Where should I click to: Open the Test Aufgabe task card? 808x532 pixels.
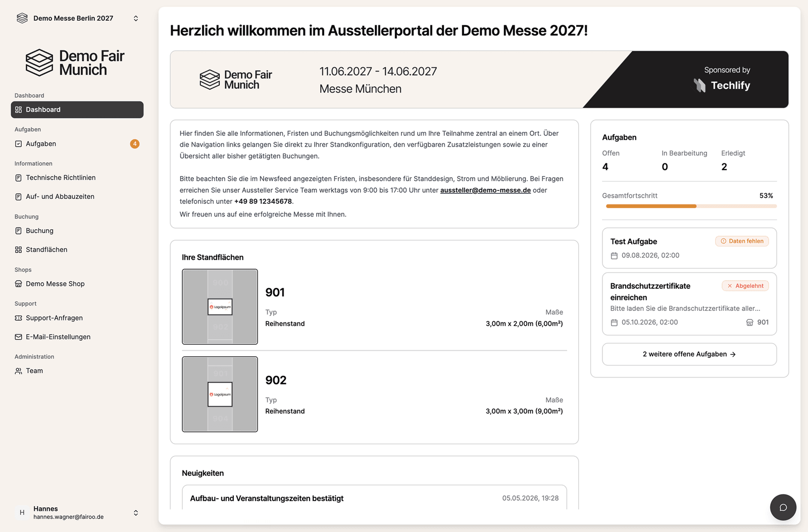coord(689,248)
